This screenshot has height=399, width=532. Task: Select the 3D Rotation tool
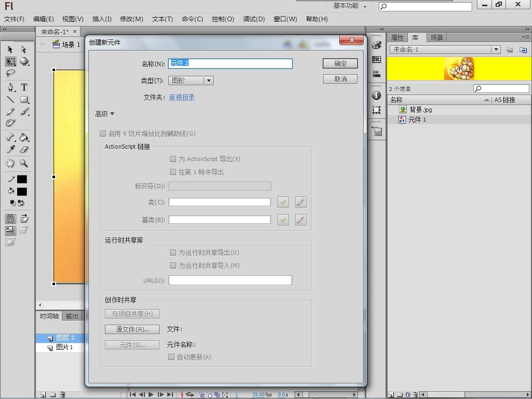pos(24,61)
